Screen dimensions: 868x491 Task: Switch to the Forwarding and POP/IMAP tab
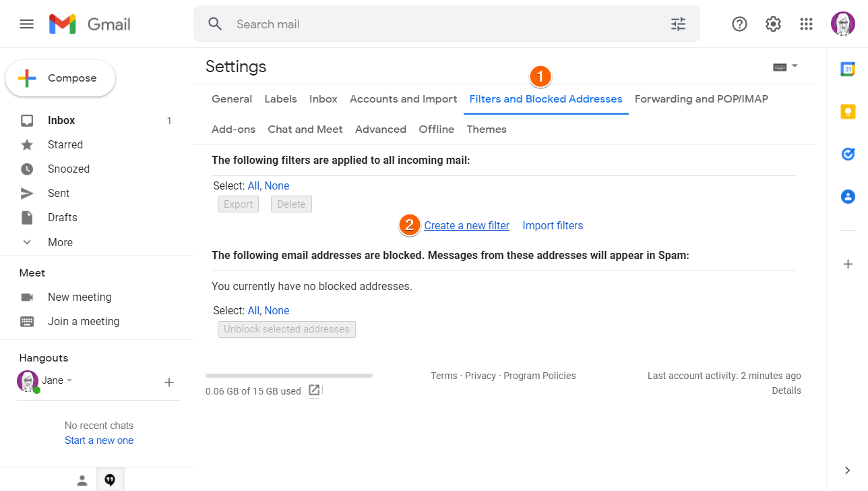[x=701, y=99]
